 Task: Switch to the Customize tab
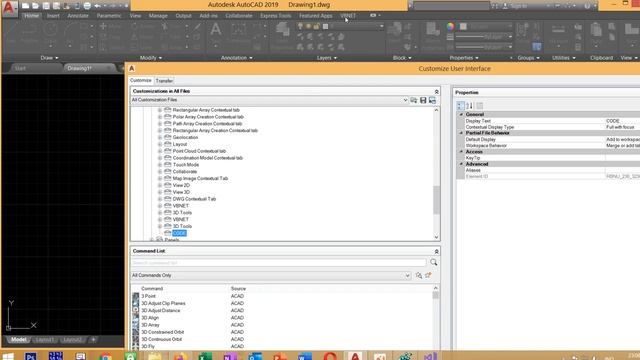click(x=141, y=80)
